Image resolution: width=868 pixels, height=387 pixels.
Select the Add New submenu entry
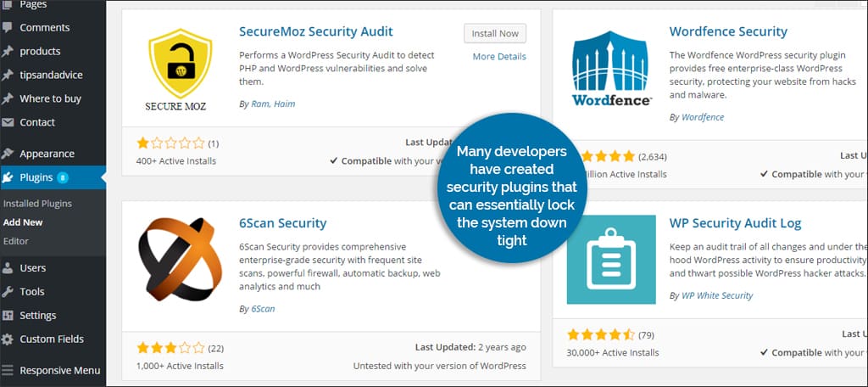pyautogui.click(x=23, y=222)
